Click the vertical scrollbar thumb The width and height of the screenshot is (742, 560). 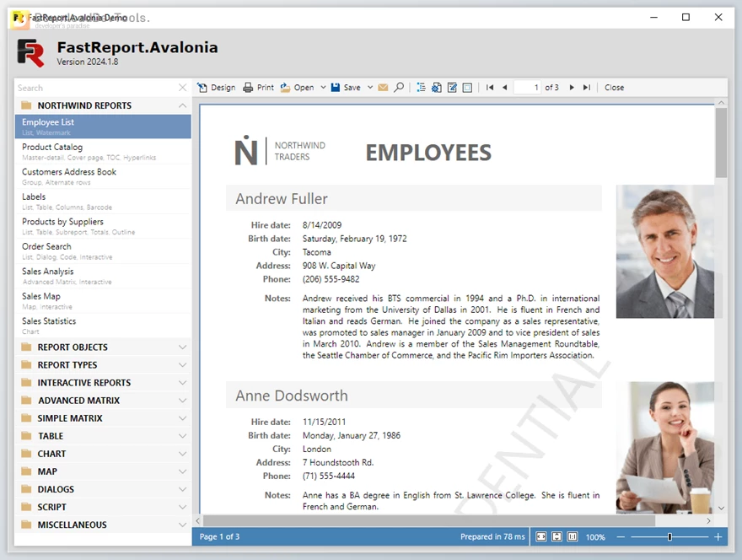(x=721, y=143)
